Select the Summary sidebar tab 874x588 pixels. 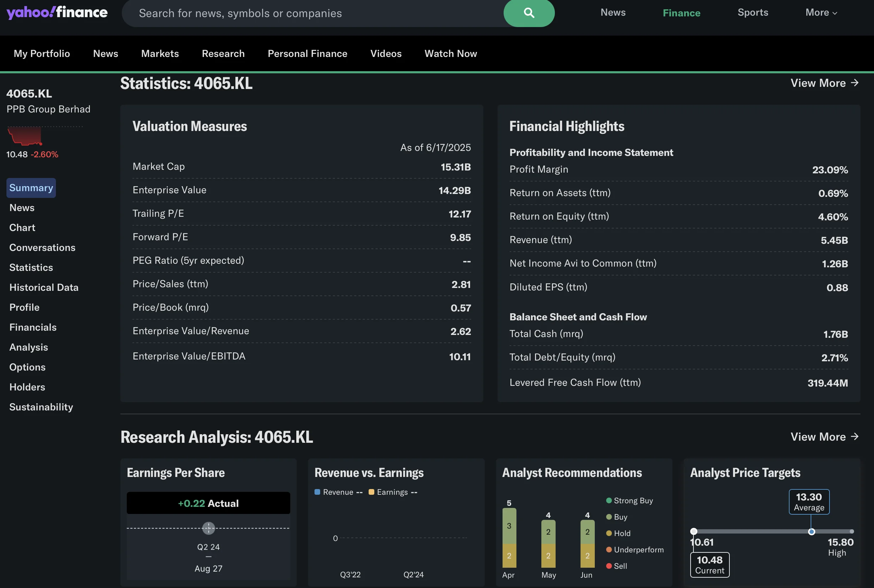(31, 188)
